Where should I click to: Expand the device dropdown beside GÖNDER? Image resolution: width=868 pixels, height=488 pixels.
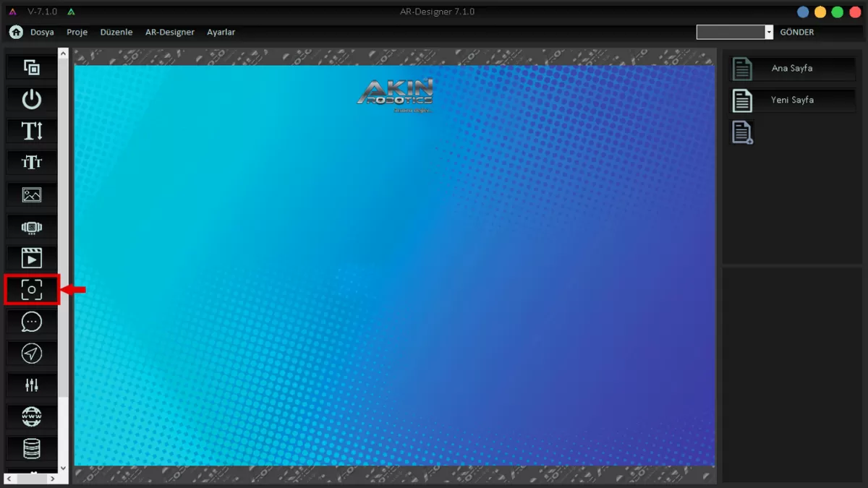click(x=769, y=33)
